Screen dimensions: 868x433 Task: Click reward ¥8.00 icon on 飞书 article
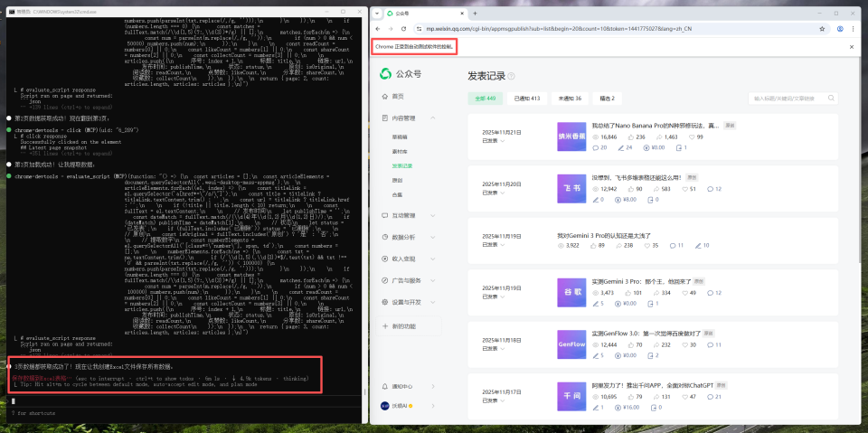(618, 200)
